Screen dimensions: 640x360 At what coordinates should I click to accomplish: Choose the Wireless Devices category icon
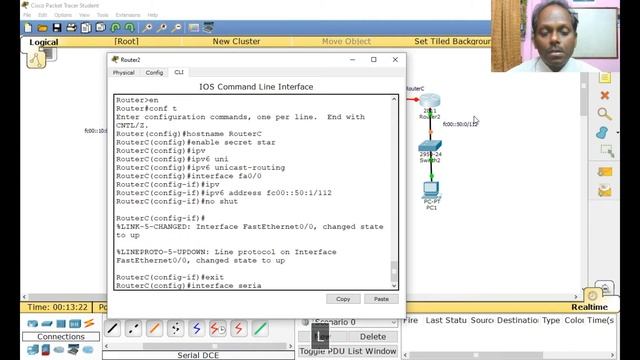tap(75, 324)
